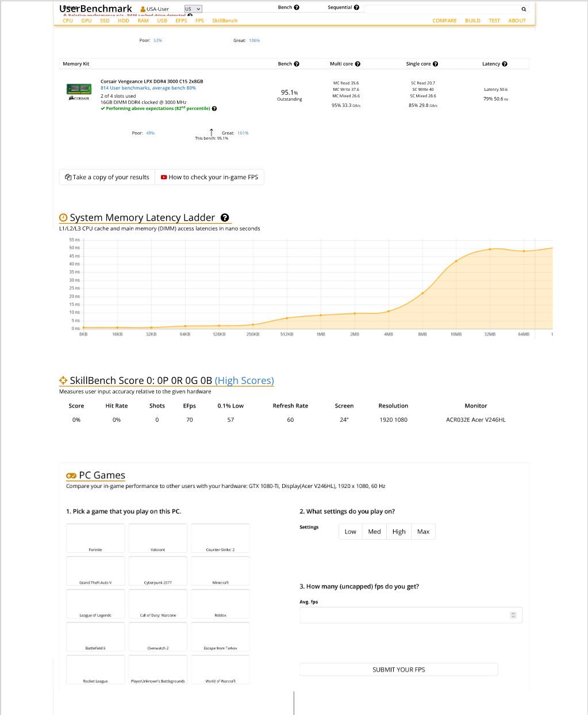Open the RAM menu item

[x=143, y=21]
